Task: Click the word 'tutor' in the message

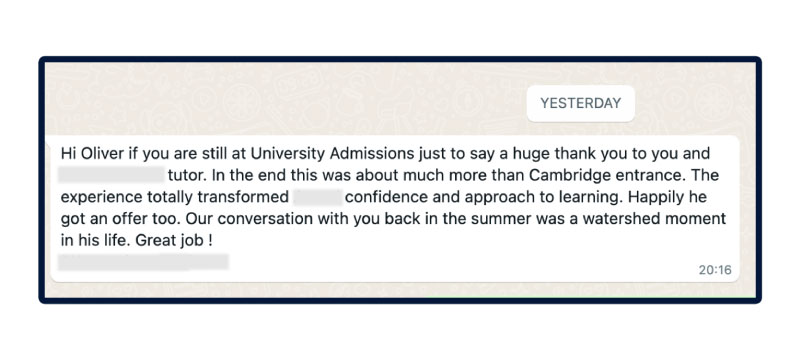Action: coord(186,175)
